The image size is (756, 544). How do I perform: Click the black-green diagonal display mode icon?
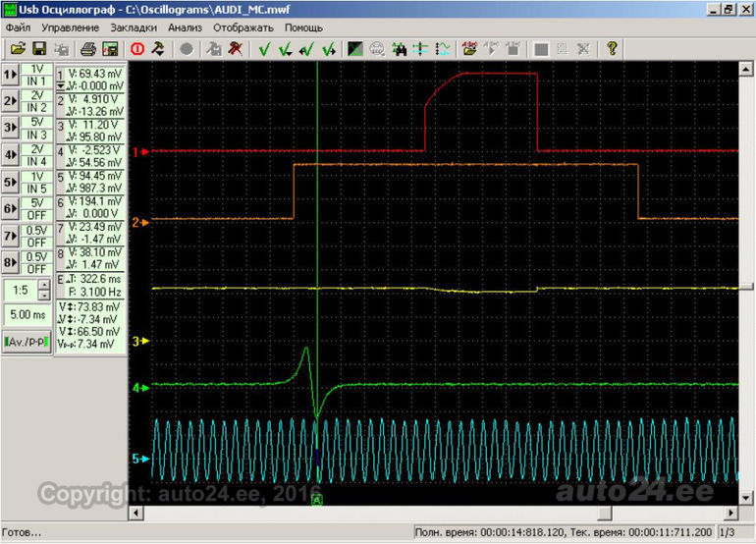(x=355, y=49)
